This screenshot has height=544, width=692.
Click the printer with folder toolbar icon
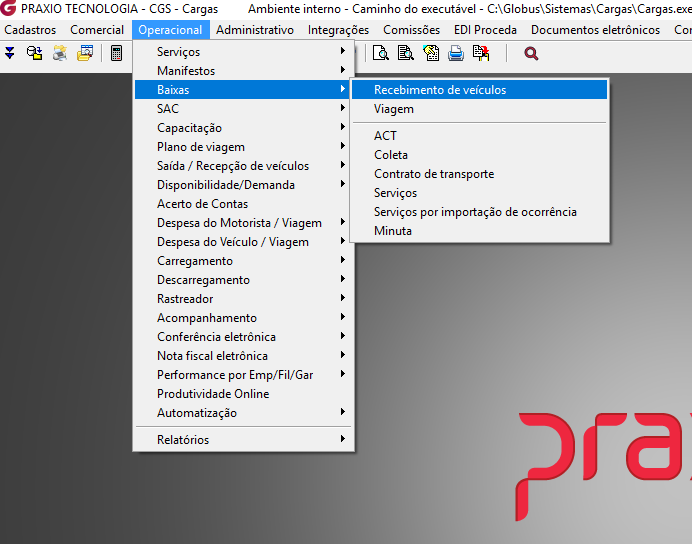(60, 53)
